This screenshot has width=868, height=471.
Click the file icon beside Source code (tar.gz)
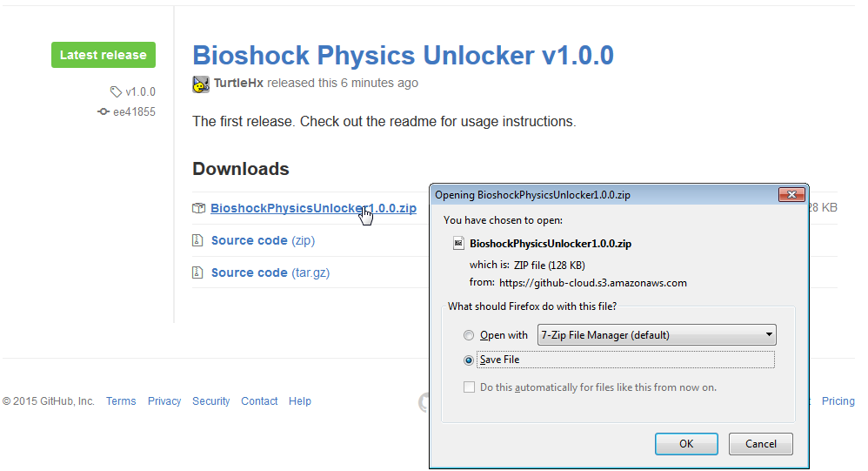click(198, 273)
